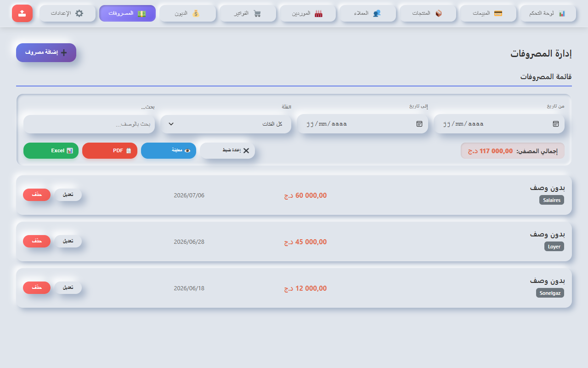The image size is (588, 368).
Task: Export expenses with the Excel button
Action: (x=51, y=150)
